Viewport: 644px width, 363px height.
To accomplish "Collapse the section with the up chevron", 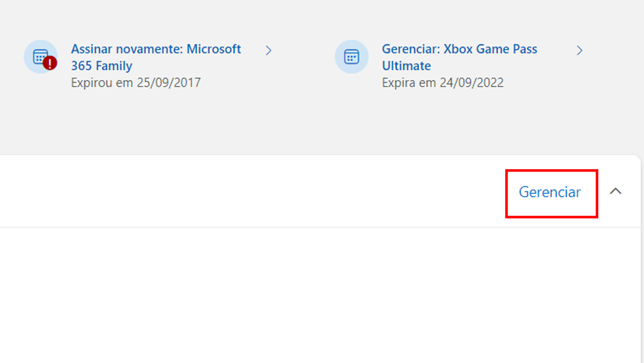I will pos(615,191).
